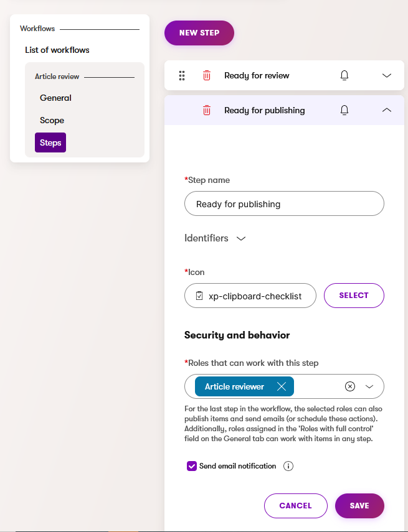Screen dimensions: 408x532
Task: Clear all selected roles with circled X
Action: pos(350,387)
